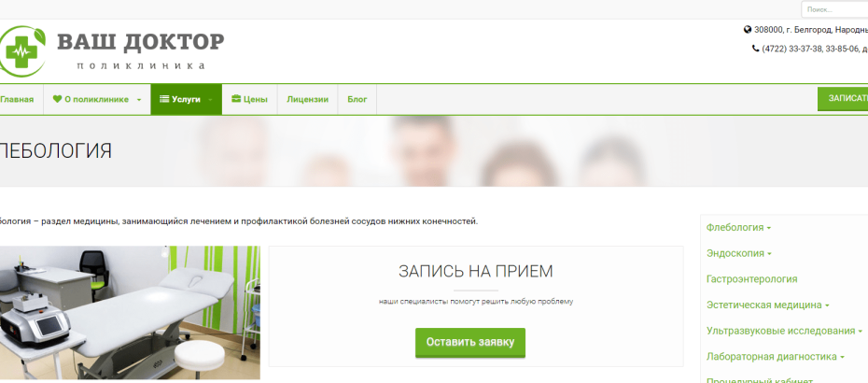
Task: Click the Белгород address text
Action: [x=811, y=30]
